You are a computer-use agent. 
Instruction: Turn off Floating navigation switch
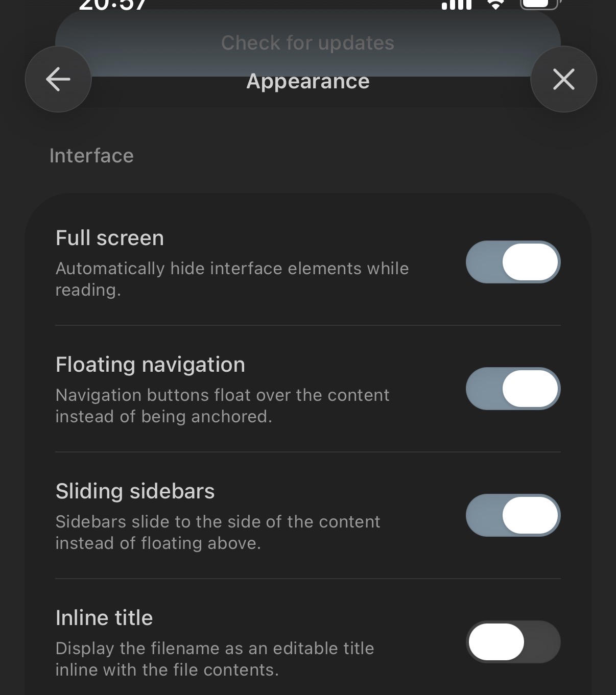point(513,389)
